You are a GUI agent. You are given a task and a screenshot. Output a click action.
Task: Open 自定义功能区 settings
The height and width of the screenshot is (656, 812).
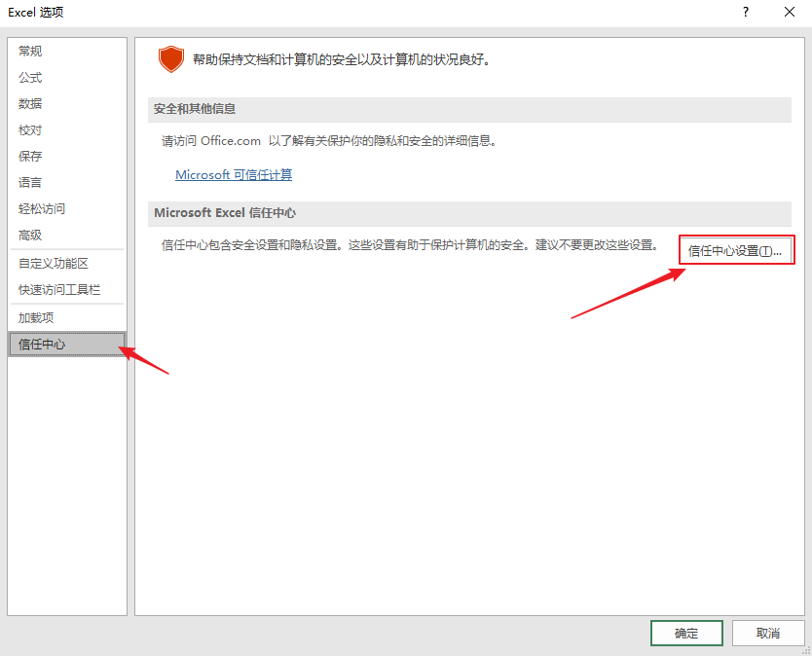click(67, 263)
